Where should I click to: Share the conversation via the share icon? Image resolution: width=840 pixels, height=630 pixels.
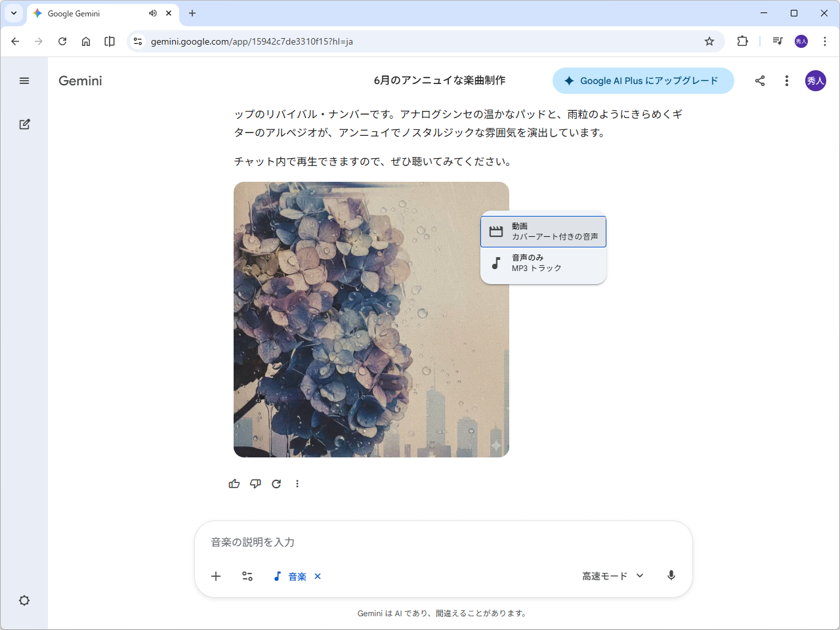pos(760,81)
